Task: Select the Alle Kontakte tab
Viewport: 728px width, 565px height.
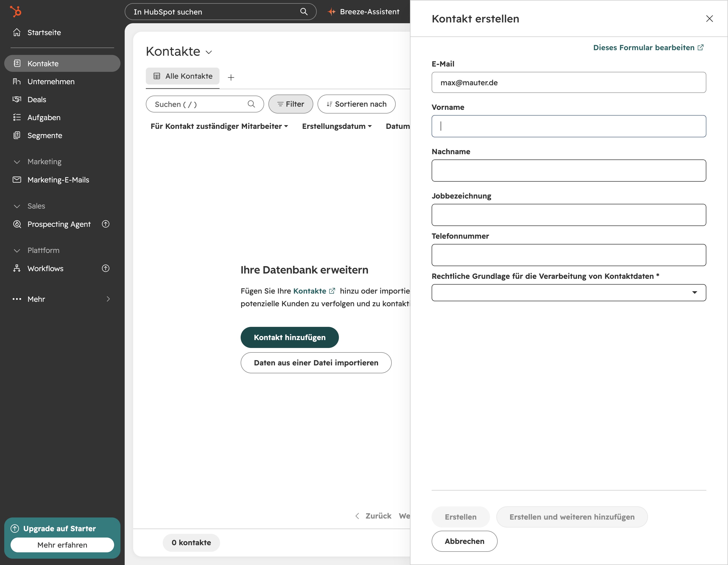Action: (x=183, y=76)
